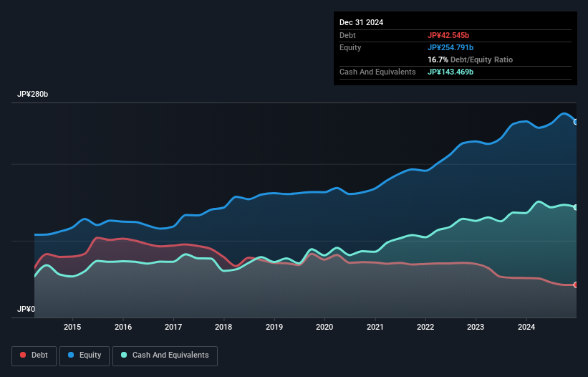Click the JP¥143.469b cash value
The height and width of the screenshot is (377, 588).
tap(450, 72)
